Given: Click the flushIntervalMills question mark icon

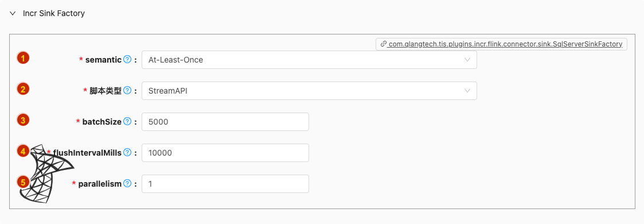Looking at the screenshot, I should 127,152.
